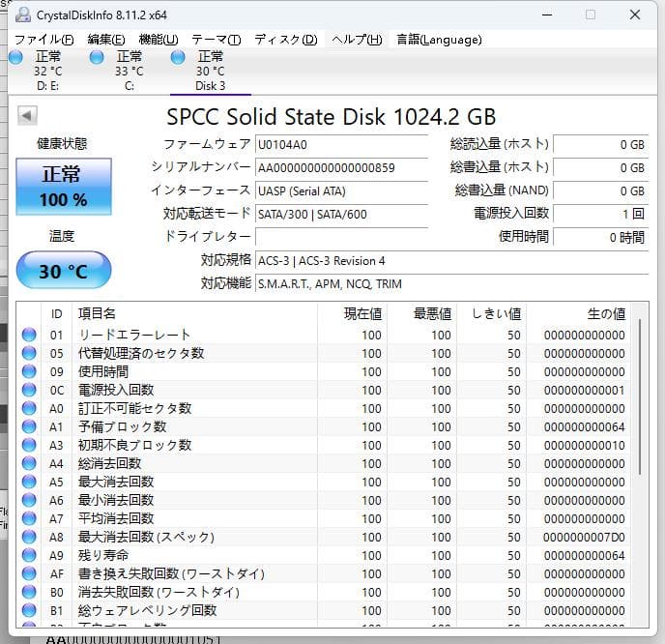This screenshot has width=665, height=644.
Task: Click the status orb for B1 総ウェアレベリング回数
Action: pos(29,610)
